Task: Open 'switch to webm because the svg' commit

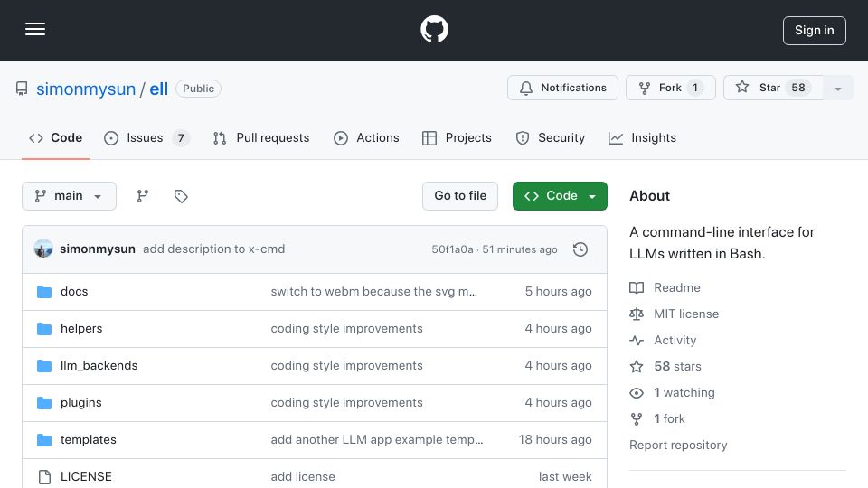Action: (373, 292)
